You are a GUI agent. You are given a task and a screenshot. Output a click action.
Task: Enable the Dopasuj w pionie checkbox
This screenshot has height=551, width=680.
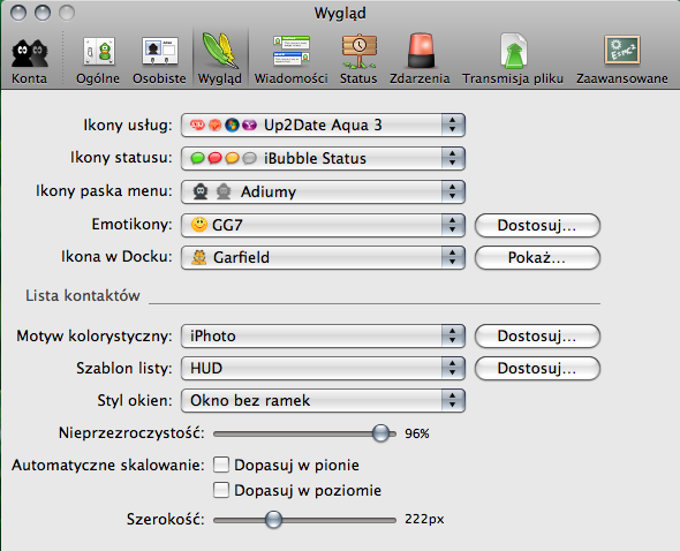[x=221, y=465]
